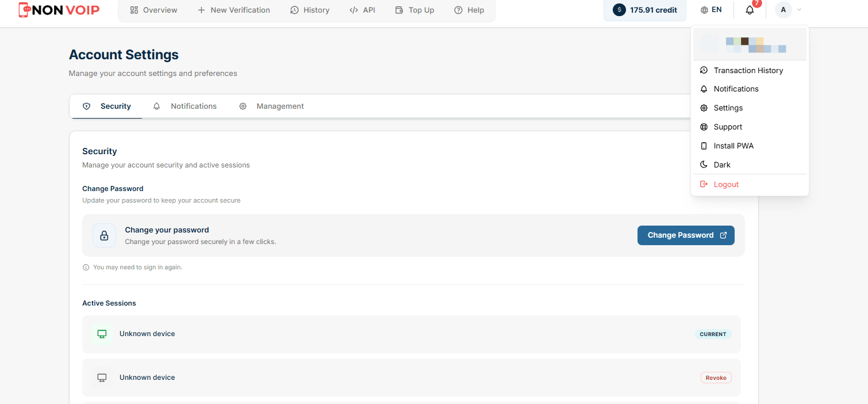Open notifications bell with badge
The image size is (868, 404).
pyautogui.click(x=750, y=10)
